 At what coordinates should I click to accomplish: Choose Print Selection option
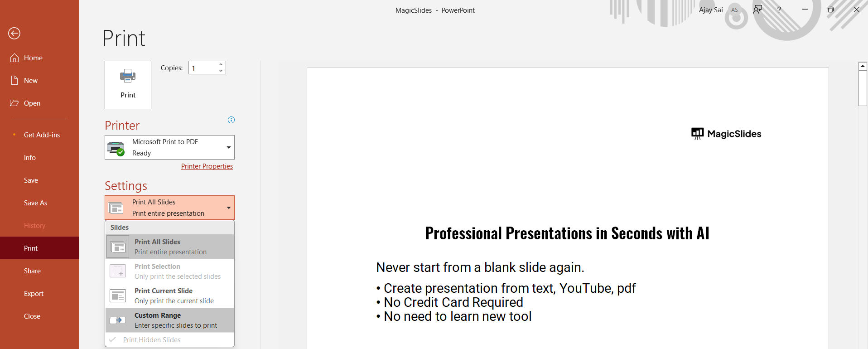tap(170, 271)
